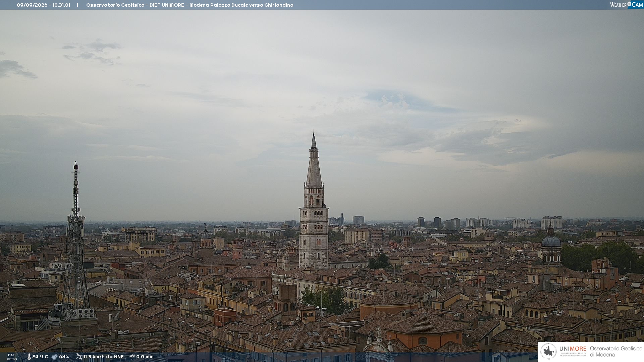Click the church dome on the right
Image resolution: width=644 pixels, height=362 pixels.
click(x=551, y=241)
